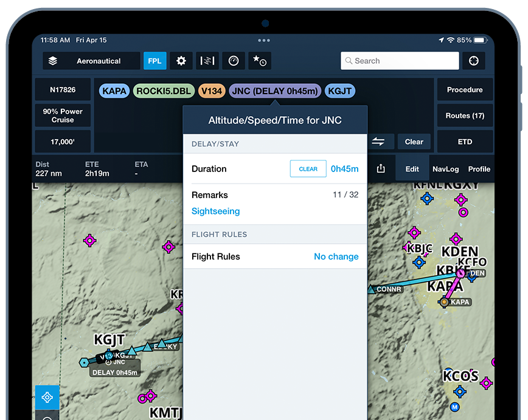This screenshot has width=528, height=420.
Task: Switch to the Edit tab
Action: click(x=412, y=169)
